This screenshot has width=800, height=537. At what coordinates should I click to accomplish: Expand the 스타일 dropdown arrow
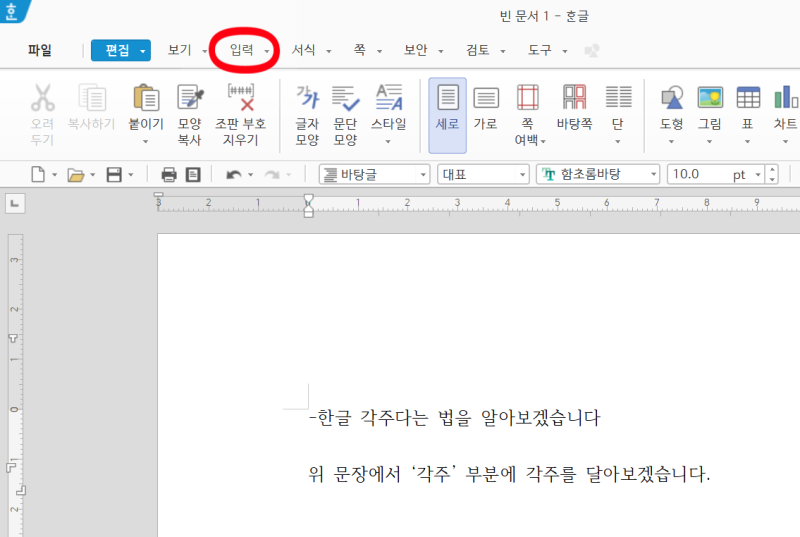click(388, 142)
